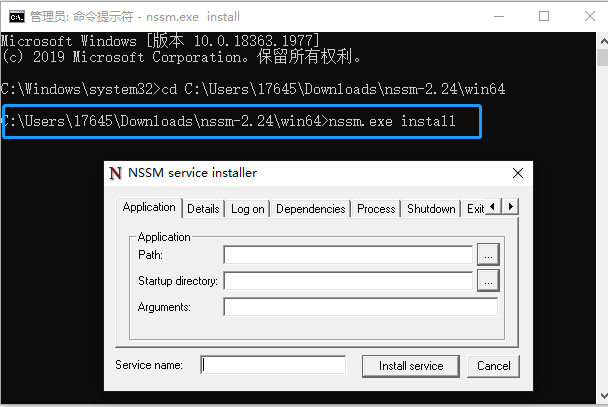
Task: Minimize the command prompt window
Action: [499, 16]
